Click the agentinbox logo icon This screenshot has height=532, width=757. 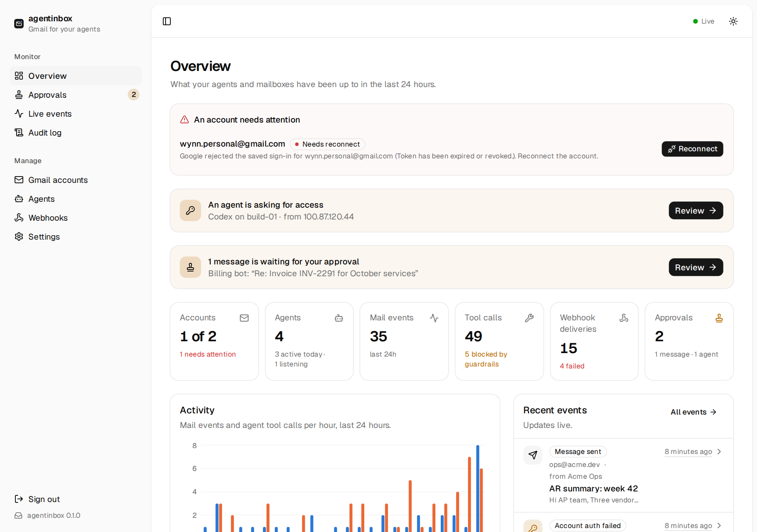(x=19, y=24)
